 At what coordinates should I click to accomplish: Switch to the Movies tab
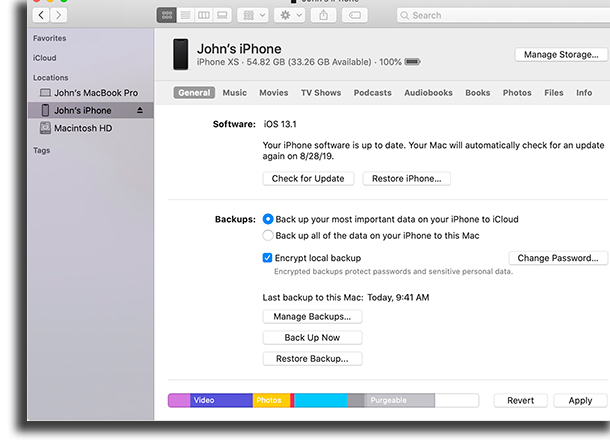pos(274,93)
